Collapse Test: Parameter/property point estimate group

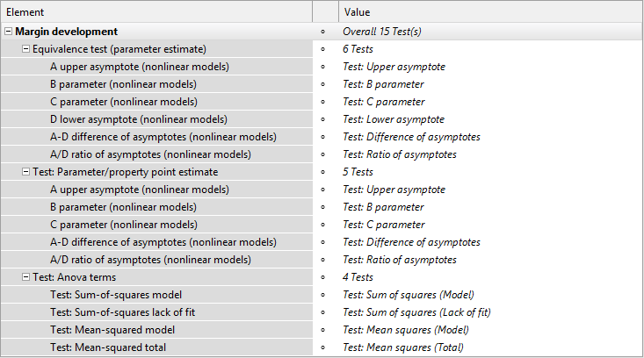[x=25, y=172]
